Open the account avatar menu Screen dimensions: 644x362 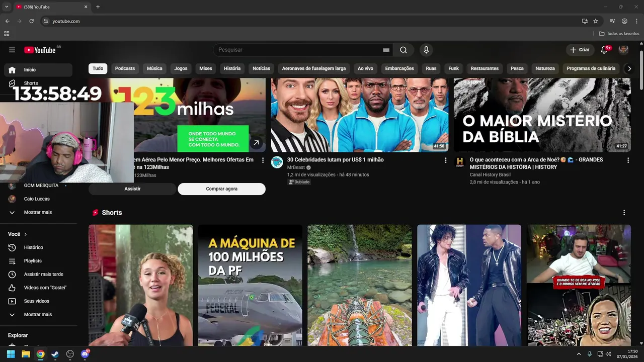click(623, 50)
